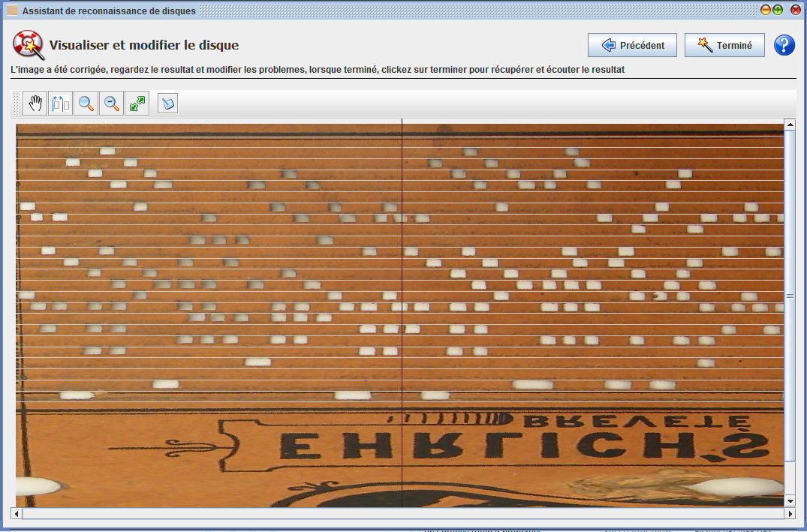The image size is (807, 532).
Task: Click the lifebuoy wizard icon
Action: click(28, 45)
